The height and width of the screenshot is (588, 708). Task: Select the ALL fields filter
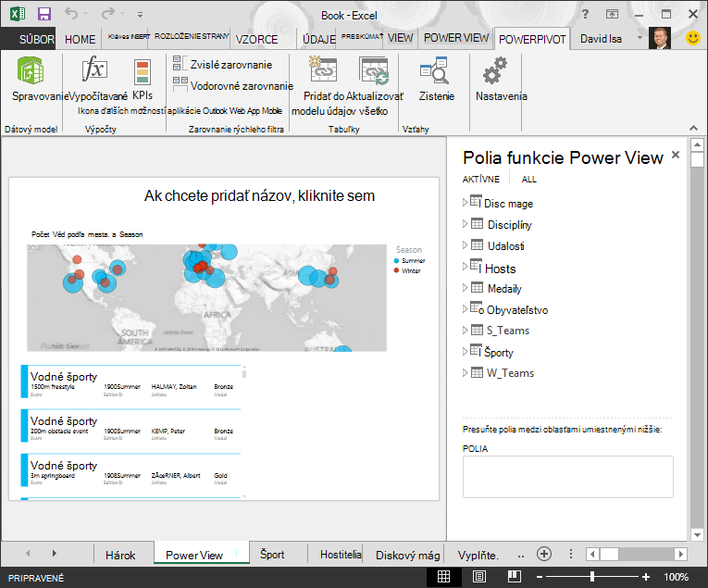click(528, 180)
